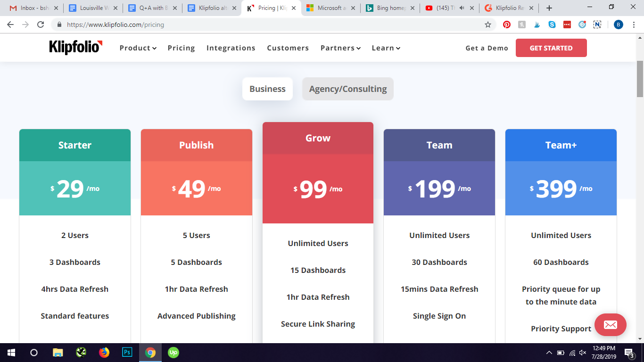Click the GET STARTED button
The image size is (644, 362).
[x=551, y=48]
